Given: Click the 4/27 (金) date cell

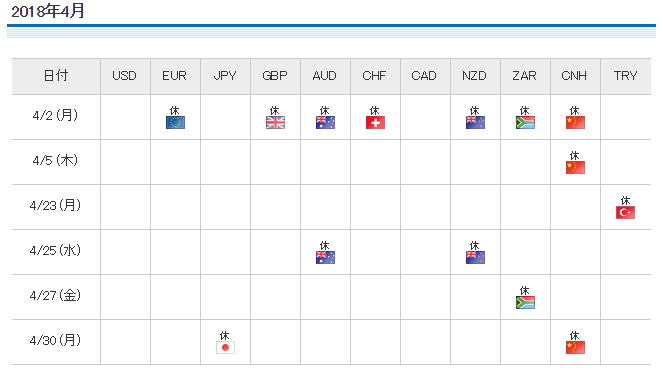Looking at the screenshot, I should point(56,297).
